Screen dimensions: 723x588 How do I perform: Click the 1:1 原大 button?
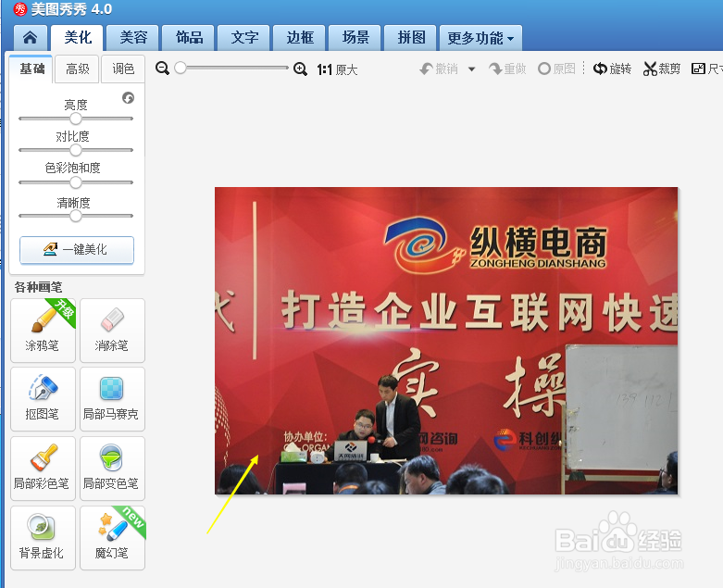pyautogui.click(x=338, y=69)
